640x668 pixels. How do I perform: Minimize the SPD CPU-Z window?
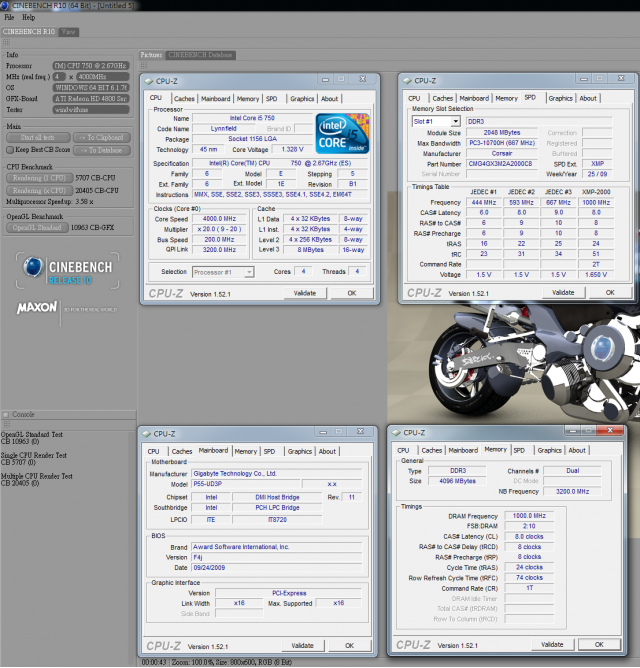584,79
